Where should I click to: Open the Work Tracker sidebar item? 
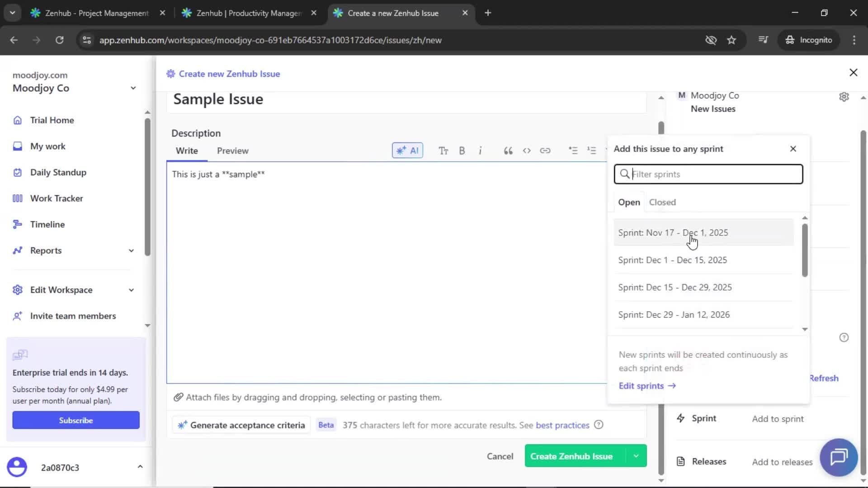pos(57,198)
